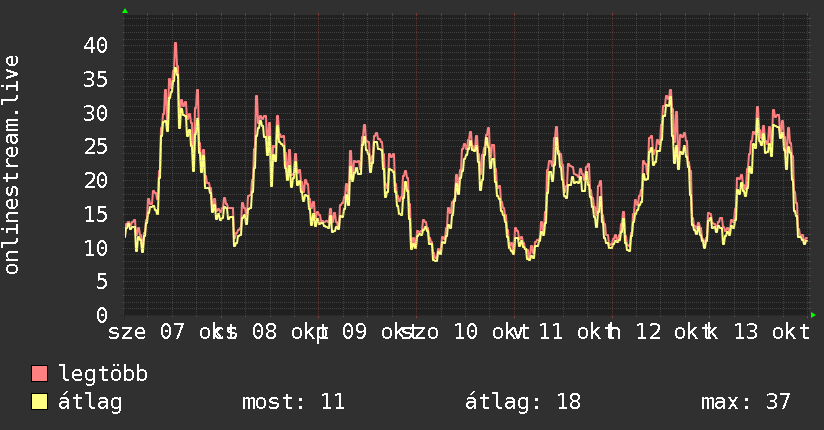
Task: Click the 'most: 11' value
Action: click(x=293, y=402)
